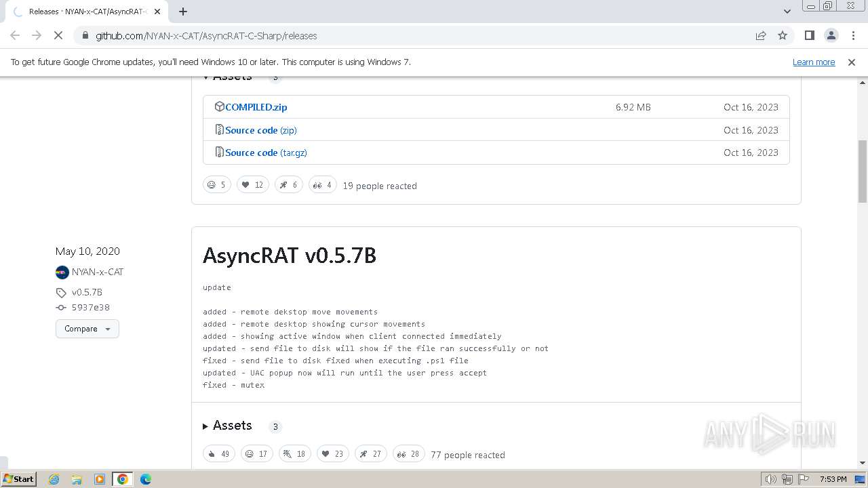Screen dimensions: 868x488
Task: Click the rocket reaction with 27
Action: (x=371, y=453)
